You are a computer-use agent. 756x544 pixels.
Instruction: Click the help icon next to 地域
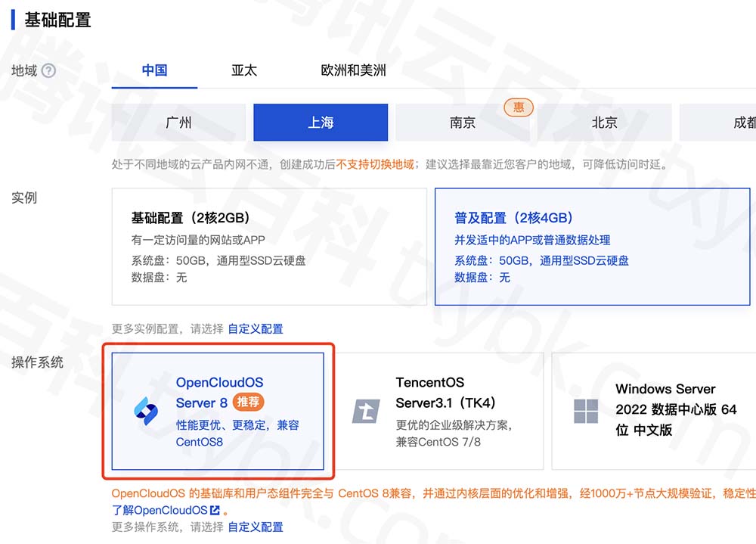coord(49,71)
